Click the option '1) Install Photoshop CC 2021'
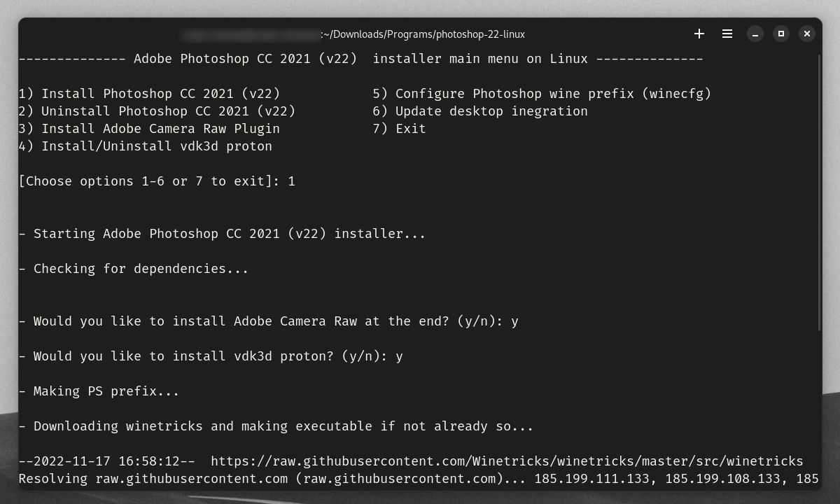This screenshot has height=504, width=840. tap(149, 93)
